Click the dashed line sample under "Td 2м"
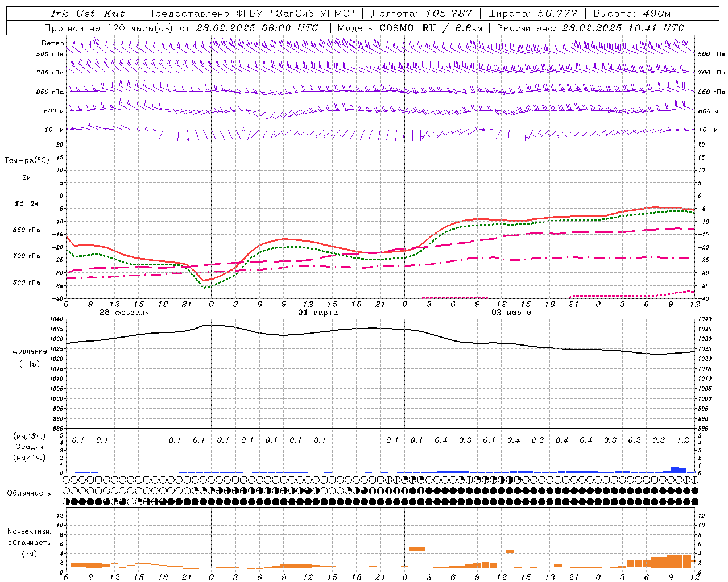Viewport: 728px width, 582px height. (x=25, y=210)
